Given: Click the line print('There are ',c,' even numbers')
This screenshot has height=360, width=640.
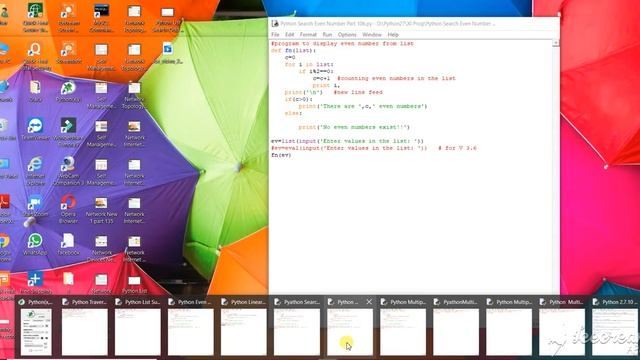Looking at the screenshot, I should click(x=363, y=106).
